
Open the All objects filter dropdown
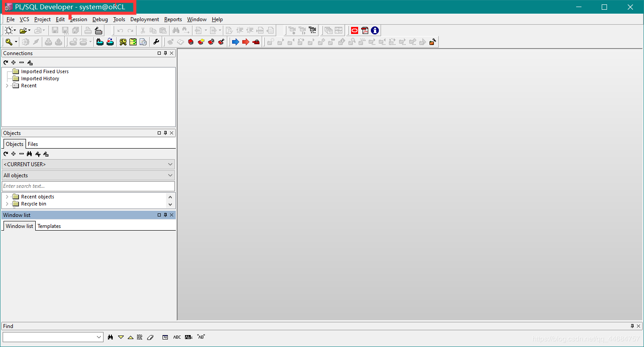click(88, 175)
